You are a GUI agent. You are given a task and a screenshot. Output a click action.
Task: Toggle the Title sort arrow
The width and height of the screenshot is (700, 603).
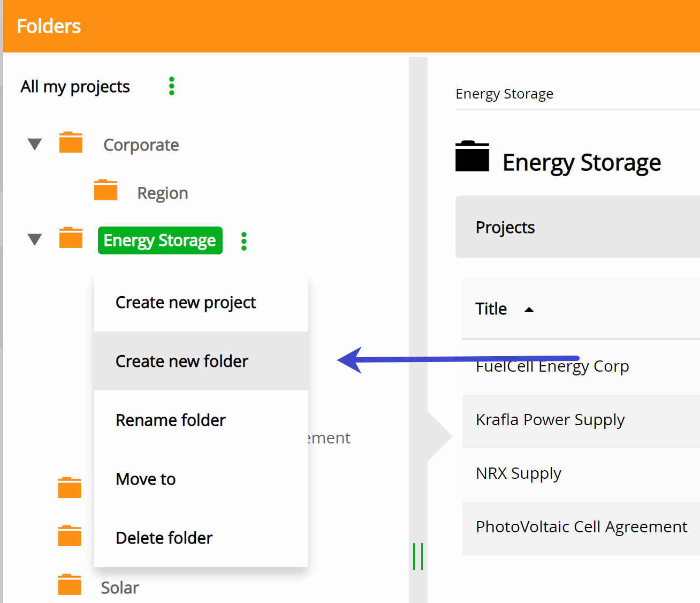[x=529, y=310]
